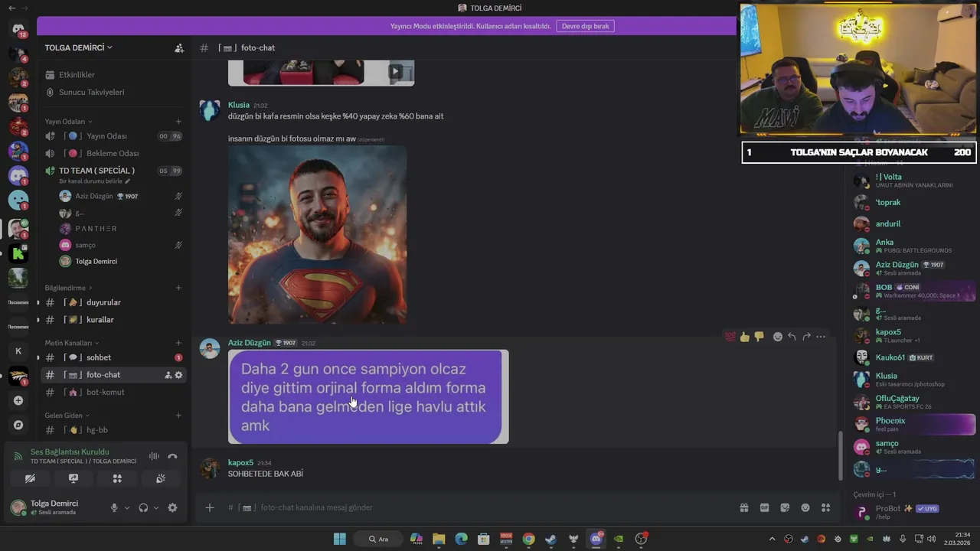Image resolution: width=980 pixels, height=551 pixels.
Task: Collapse the Yayın Odaları category
Action: pyautogui.click(x=68, y=122)
